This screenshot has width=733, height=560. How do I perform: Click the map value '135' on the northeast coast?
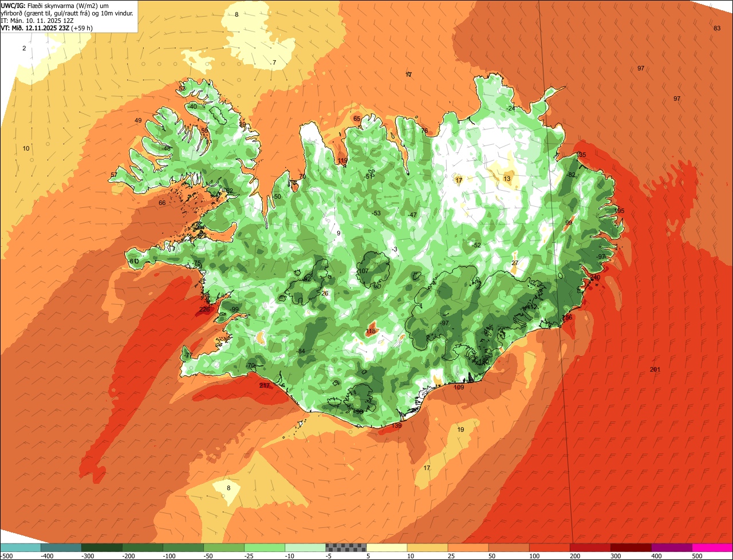click(x=581, y=155)
